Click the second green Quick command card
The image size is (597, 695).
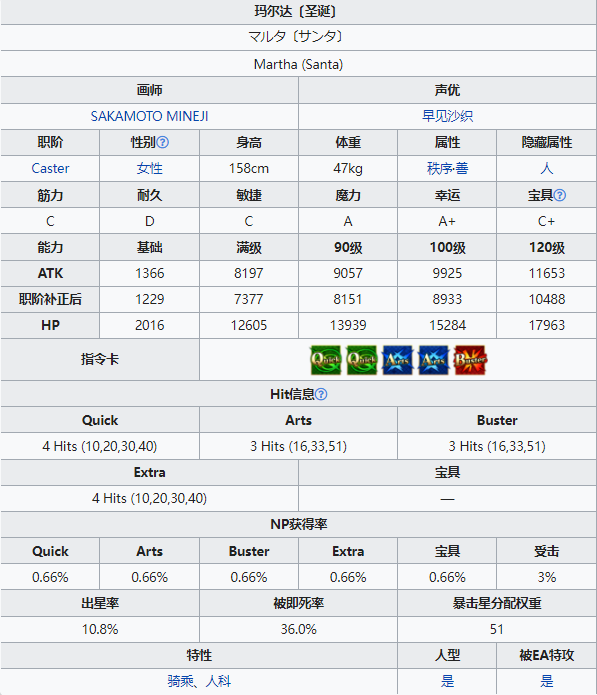pyautogui.click(x=362, y=360)
